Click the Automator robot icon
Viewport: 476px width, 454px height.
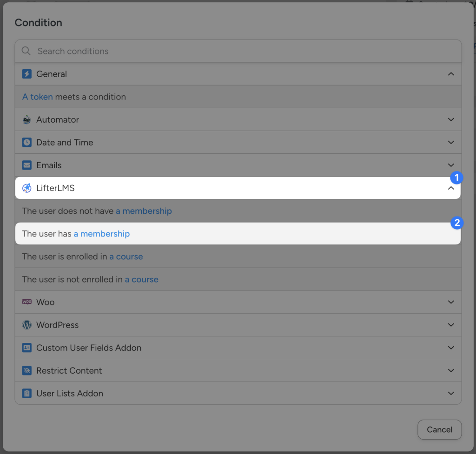(x=26, y=119)
